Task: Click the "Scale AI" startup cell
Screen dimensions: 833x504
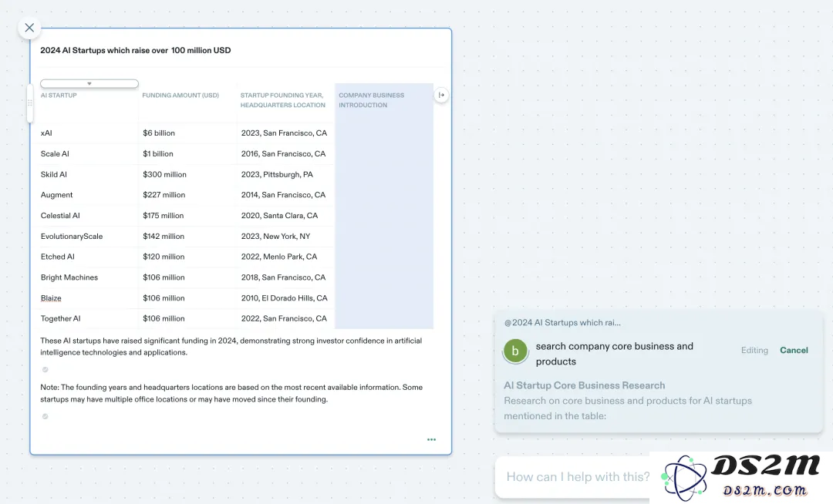Action: [55, 154]
